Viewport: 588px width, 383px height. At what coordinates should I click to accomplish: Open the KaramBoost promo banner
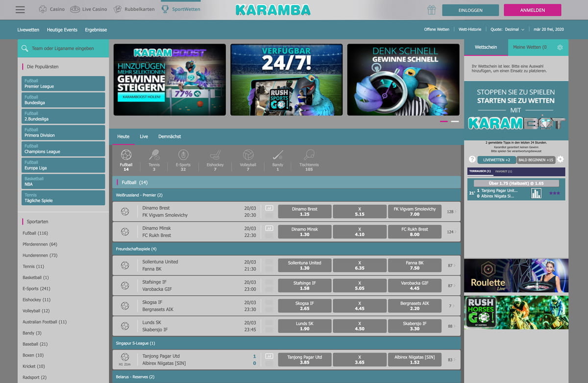tap(170, 80)
